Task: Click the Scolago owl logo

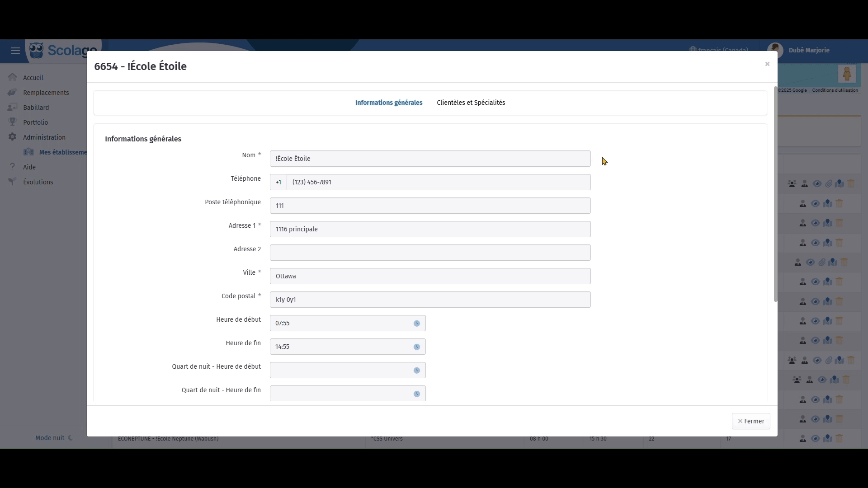Action: (x=37, y=51)
